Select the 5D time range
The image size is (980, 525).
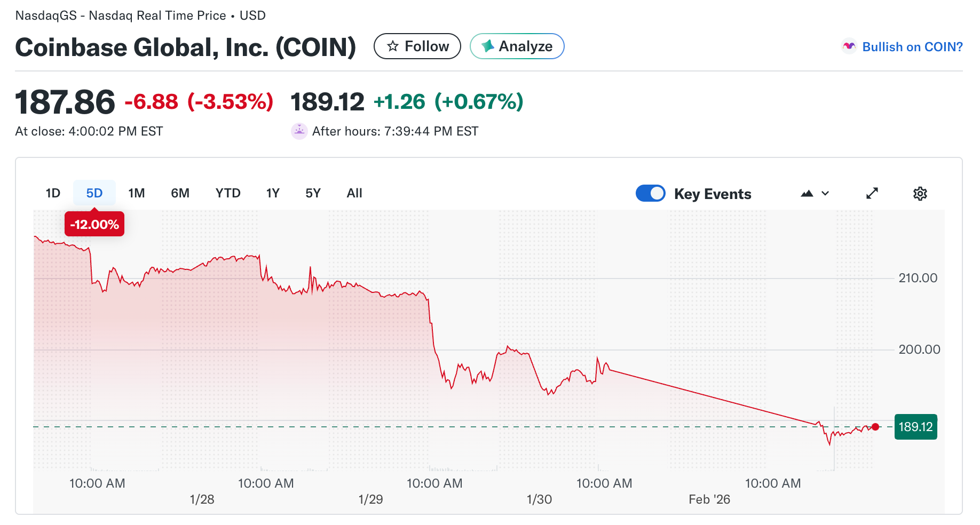point(94,193)
